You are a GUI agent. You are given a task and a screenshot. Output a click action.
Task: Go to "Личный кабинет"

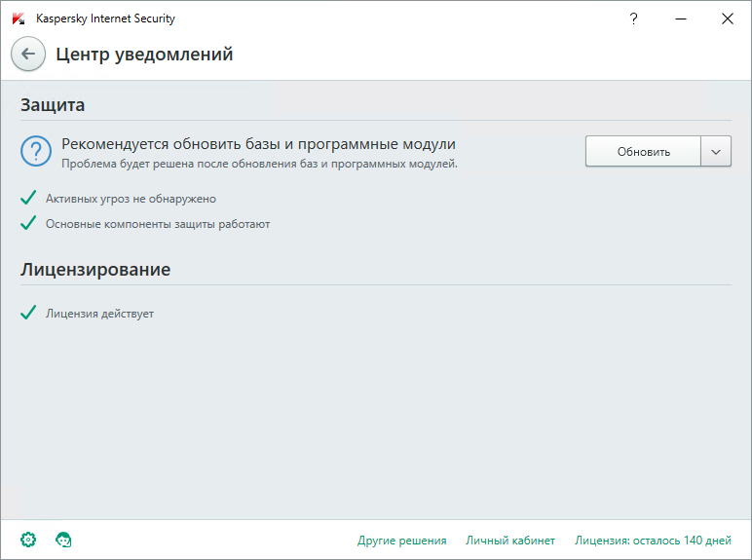point(510,541)
